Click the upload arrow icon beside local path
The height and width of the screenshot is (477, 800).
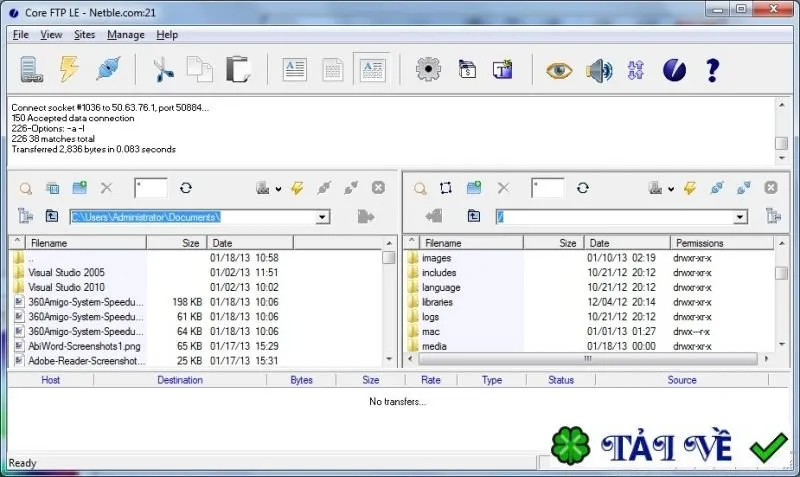click(x=366, y=217)
